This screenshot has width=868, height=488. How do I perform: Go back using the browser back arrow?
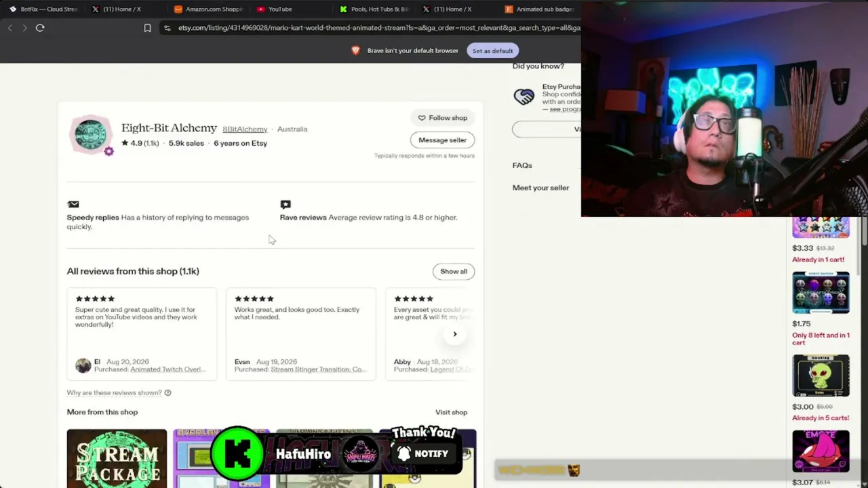point(10,28)
